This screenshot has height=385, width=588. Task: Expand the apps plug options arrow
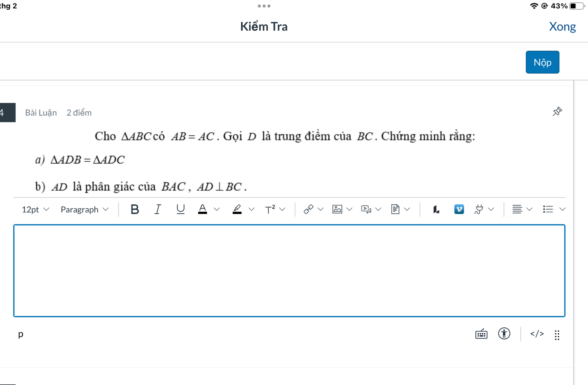(x=491, y=209)
